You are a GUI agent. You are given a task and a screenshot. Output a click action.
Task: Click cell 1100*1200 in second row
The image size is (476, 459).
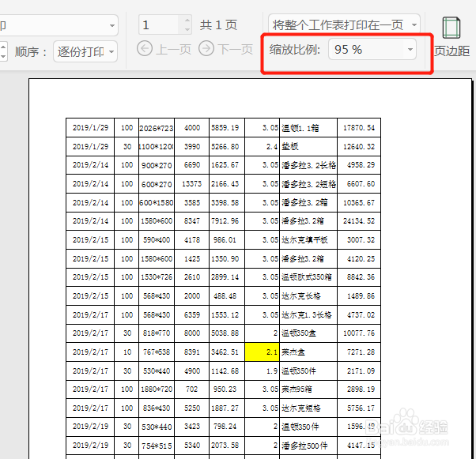(x=157, y=146)
